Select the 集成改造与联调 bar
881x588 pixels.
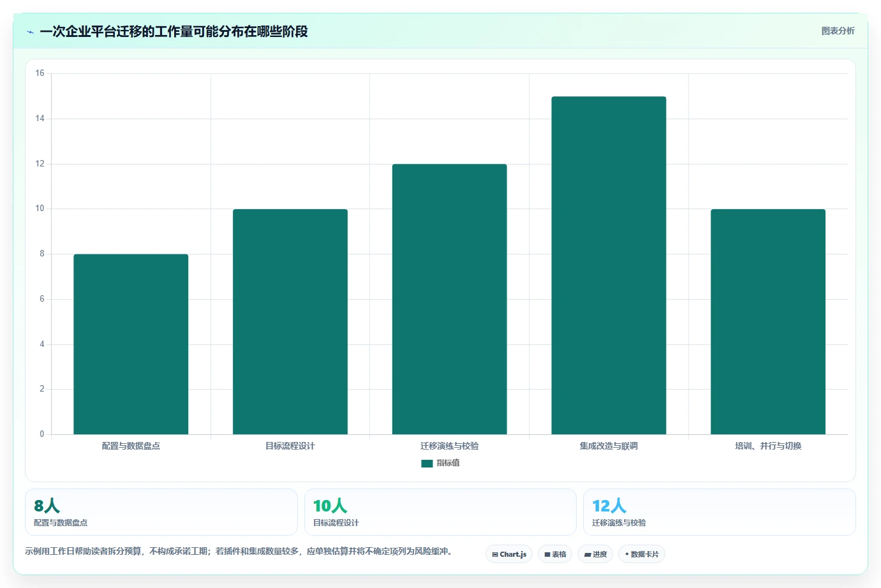(609, 265)
